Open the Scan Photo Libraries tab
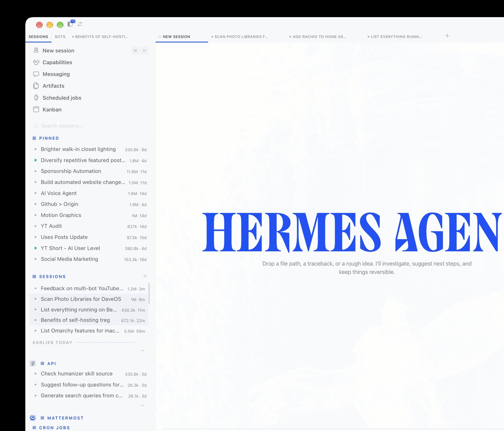The width and height of the screenshot is (504, 431). [240, 37]
